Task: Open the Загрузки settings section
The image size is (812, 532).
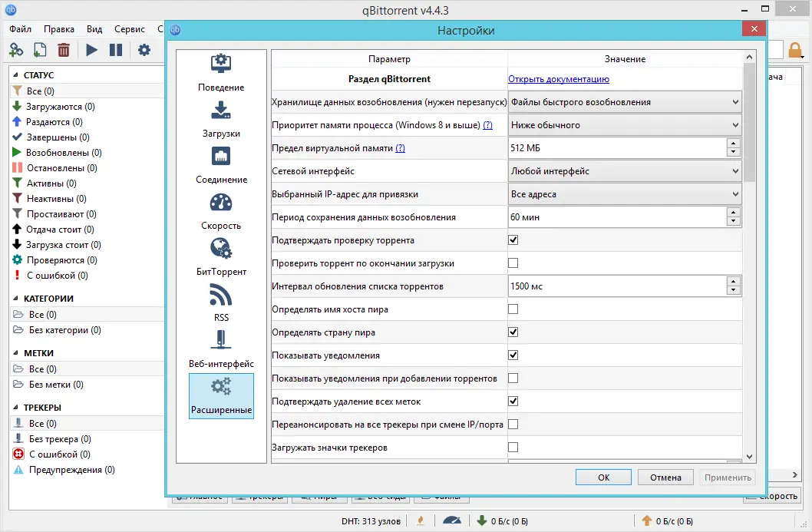Action: 221,119
